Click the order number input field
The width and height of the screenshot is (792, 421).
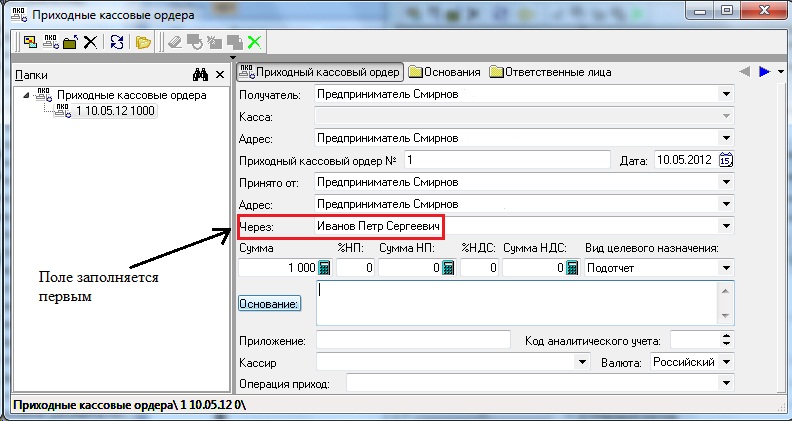click(507, 160)
